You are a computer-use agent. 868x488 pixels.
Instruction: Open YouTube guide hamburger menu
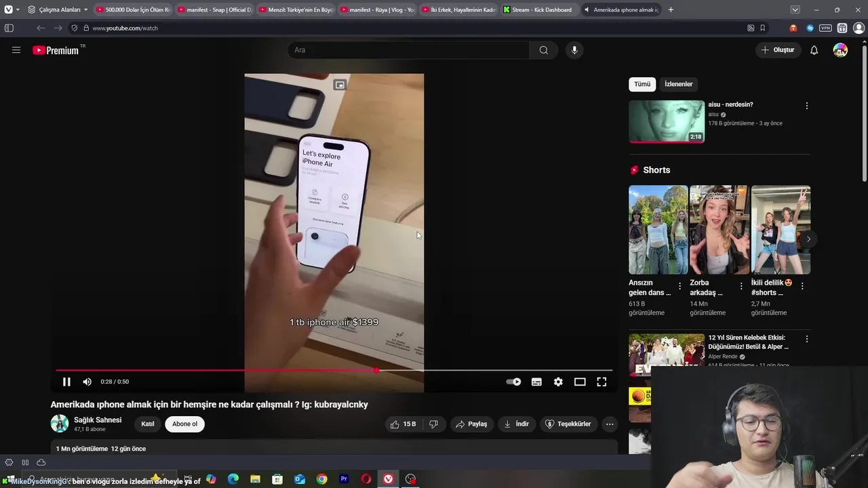(16, 50)
